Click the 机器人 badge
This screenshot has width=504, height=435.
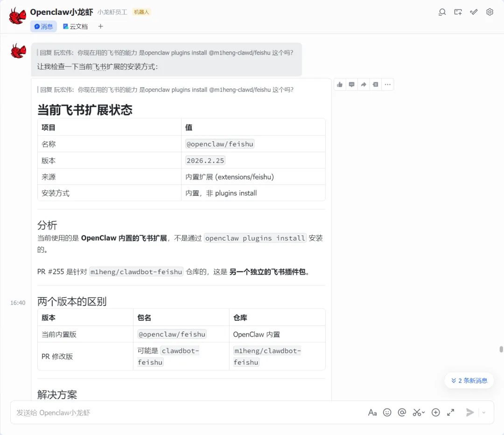[141, 12]
